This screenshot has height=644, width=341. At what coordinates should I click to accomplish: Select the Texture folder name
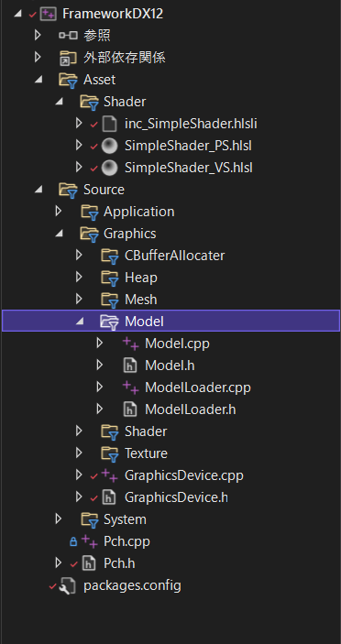point(146,453)
